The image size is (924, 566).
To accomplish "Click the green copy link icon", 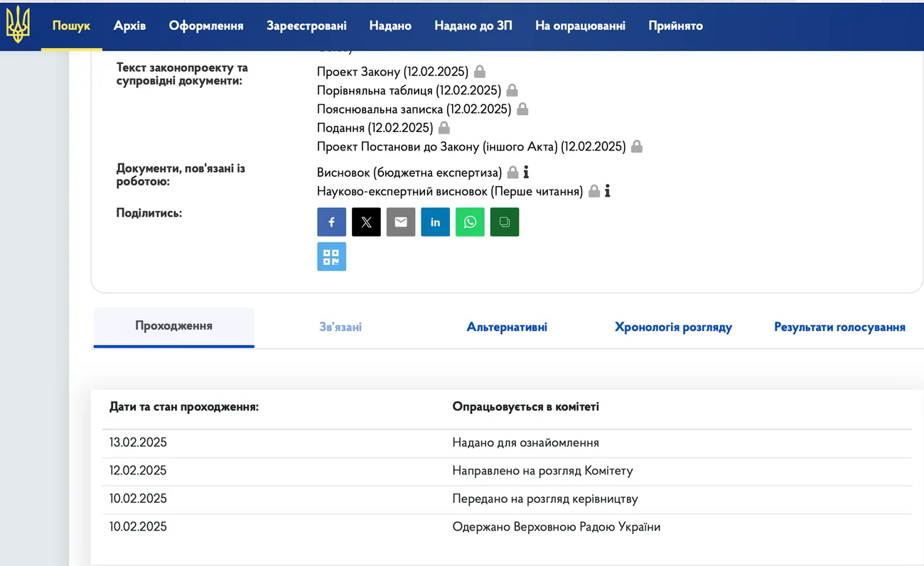I will coord(505,222).
